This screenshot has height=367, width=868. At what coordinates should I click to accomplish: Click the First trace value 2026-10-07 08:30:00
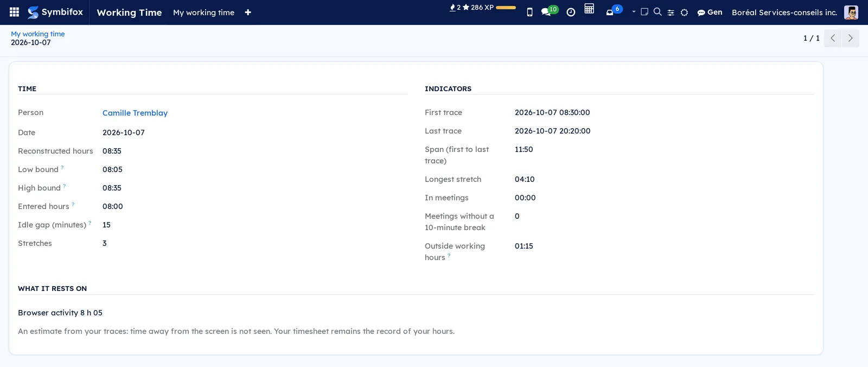552,112
